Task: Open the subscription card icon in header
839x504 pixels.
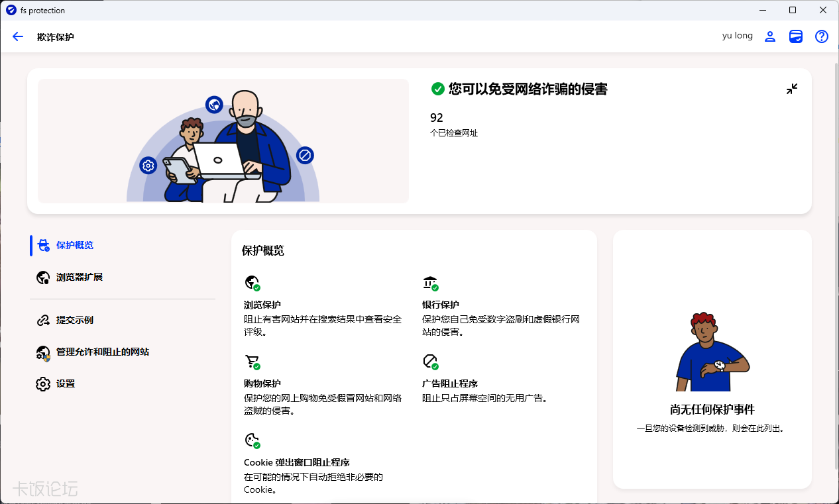Action: coord(796,36)
